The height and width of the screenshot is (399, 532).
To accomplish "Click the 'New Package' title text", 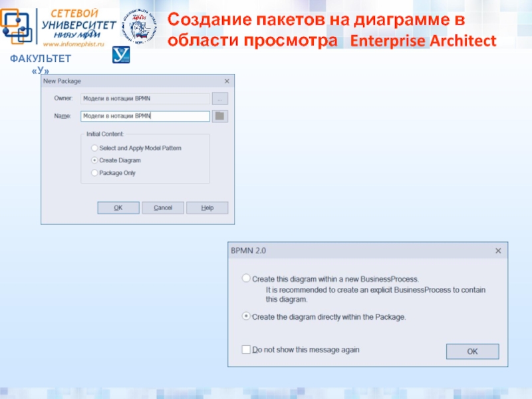I will pyautogui.click(x=62, y=81).
